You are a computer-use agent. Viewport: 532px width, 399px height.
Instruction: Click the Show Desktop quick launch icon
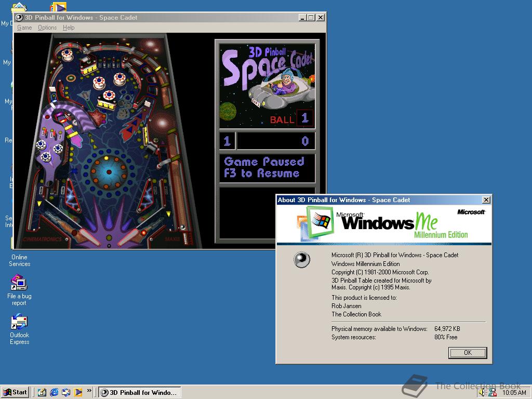[x=42, y=392]
